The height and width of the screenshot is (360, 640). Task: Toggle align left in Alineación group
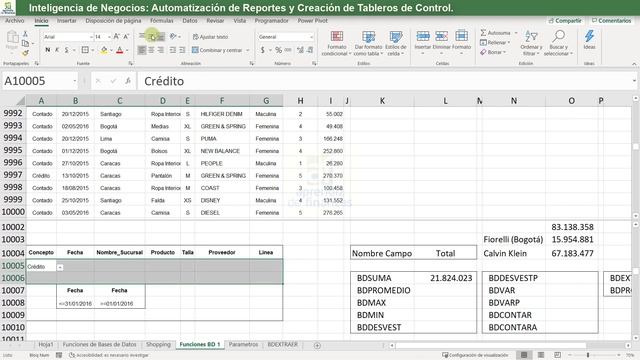142,50
